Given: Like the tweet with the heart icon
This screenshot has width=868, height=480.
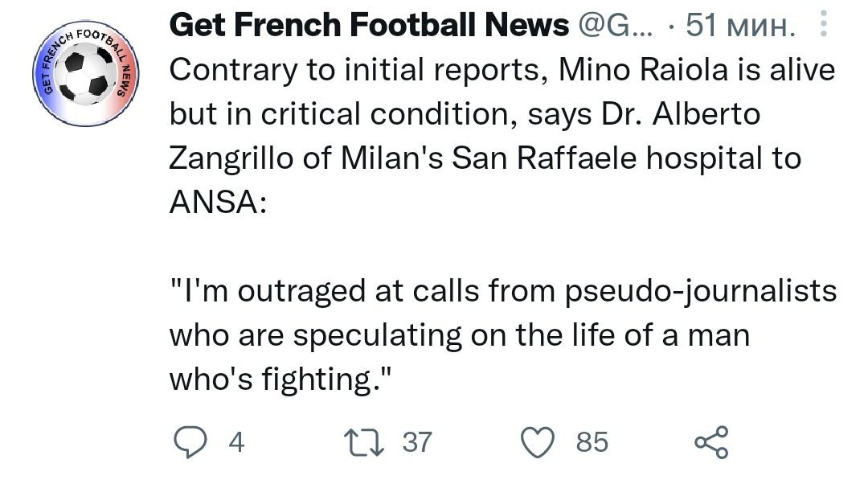Looking at the screenshot, I should pos(539,441).
